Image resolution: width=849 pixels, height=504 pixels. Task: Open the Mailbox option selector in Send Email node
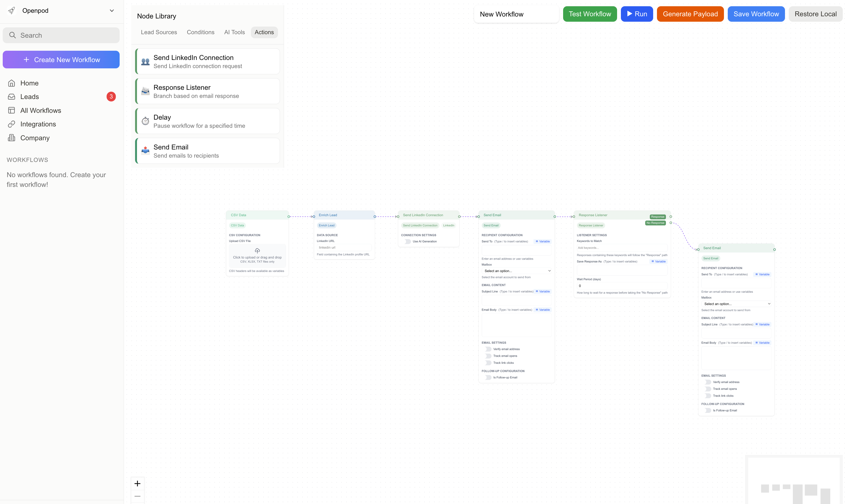pyautogui.click(x=516, y=271)
